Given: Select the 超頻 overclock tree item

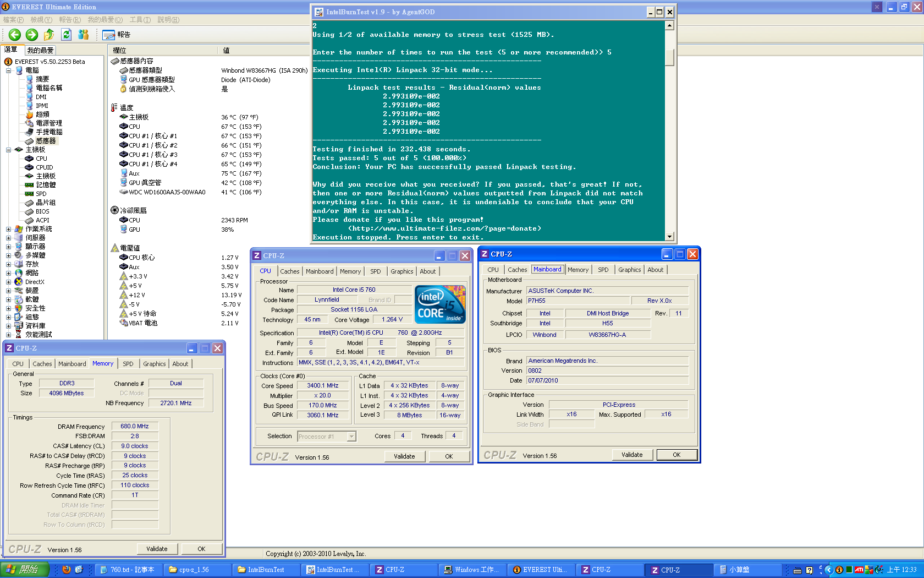Looking at the screenshot, I should tap(42, 114).
